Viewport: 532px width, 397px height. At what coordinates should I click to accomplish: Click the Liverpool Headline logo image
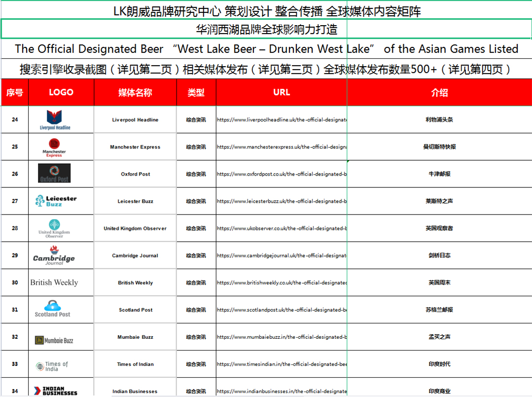(x=55, y=120)
